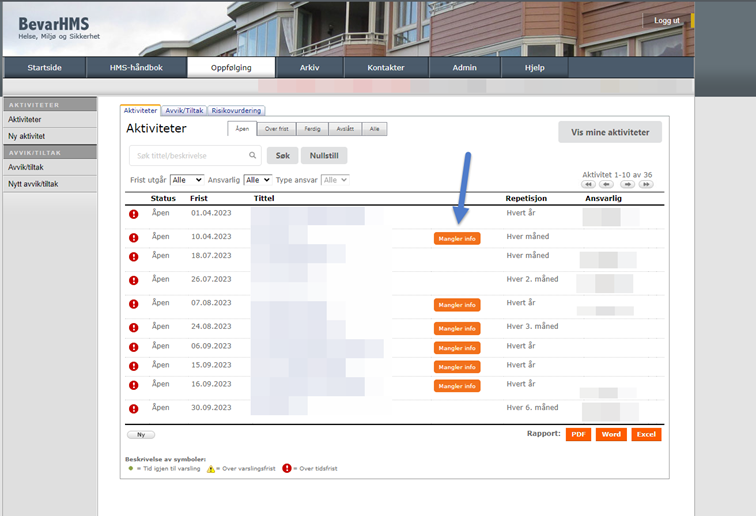Screen dimensions: 756x516
Task: Click the overdue icon for 18.07.2023 activity
Action: click(x=133, y=257)
